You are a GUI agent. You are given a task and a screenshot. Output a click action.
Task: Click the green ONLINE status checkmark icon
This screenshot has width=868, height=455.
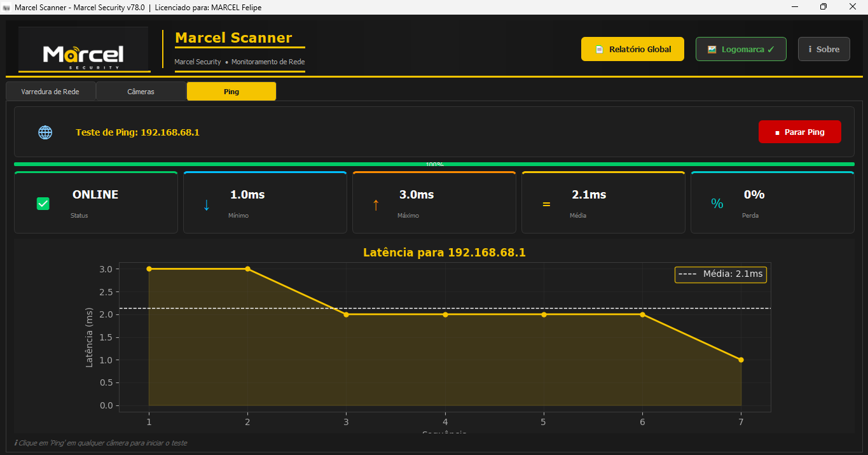point(43,204)
